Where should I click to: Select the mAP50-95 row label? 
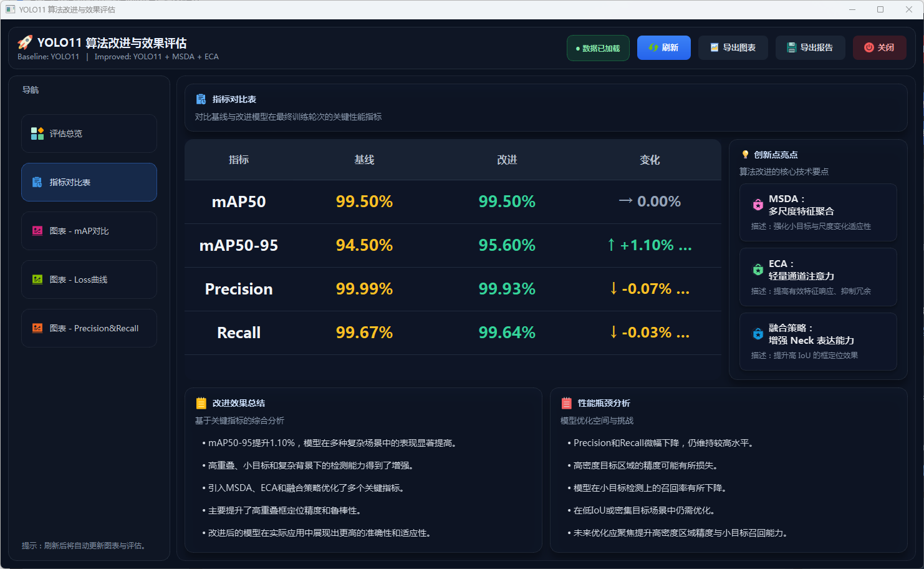coord(239,245)
